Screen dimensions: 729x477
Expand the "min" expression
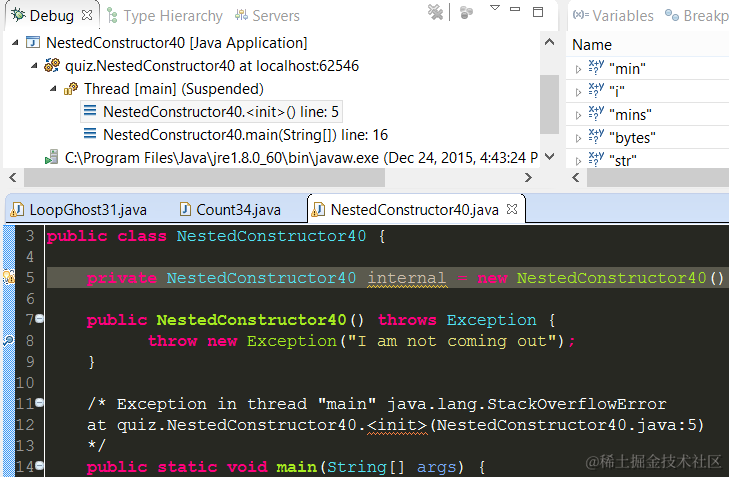tap(578, 70)
